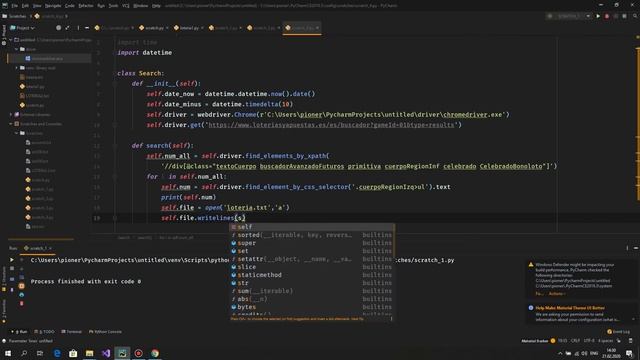Open the File menu

pos(15,6)
